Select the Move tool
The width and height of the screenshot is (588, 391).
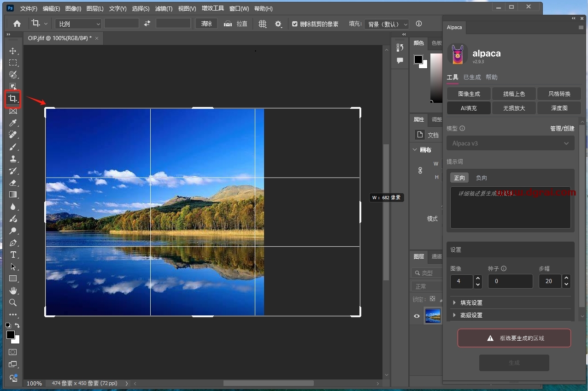point(13,51)
